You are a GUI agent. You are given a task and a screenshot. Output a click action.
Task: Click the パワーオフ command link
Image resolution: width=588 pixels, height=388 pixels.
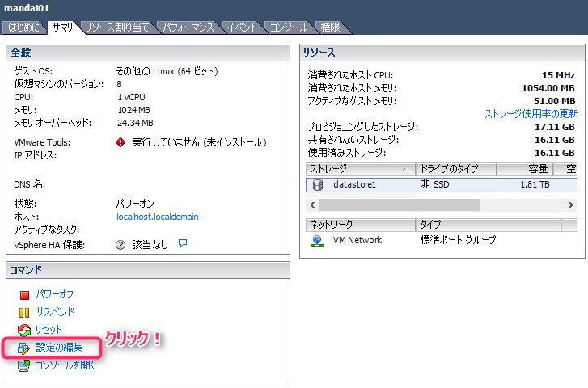55,295
